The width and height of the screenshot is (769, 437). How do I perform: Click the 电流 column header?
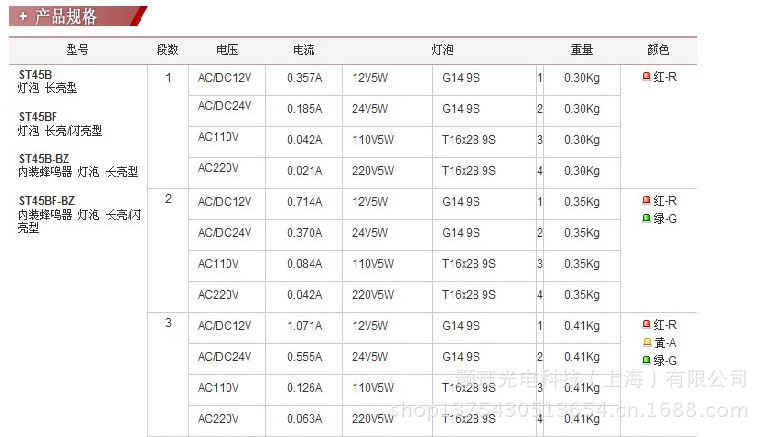coord(303,50)
